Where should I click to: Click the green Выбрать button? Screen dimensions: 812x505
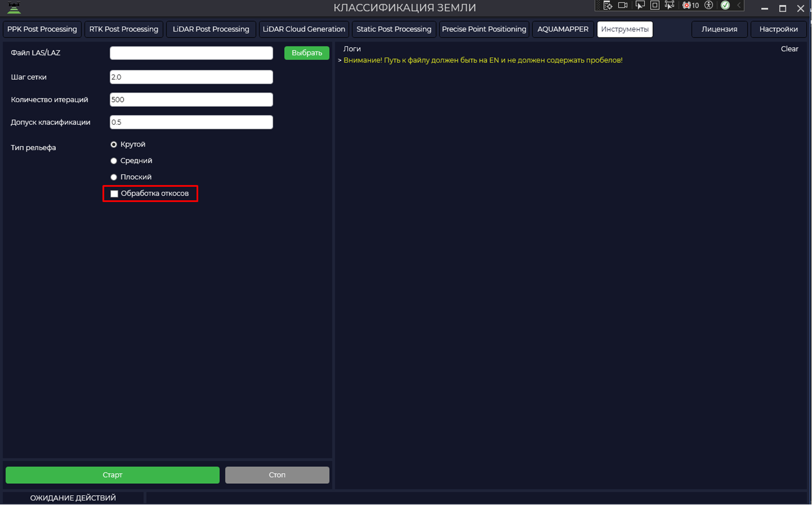pos(307,53)
